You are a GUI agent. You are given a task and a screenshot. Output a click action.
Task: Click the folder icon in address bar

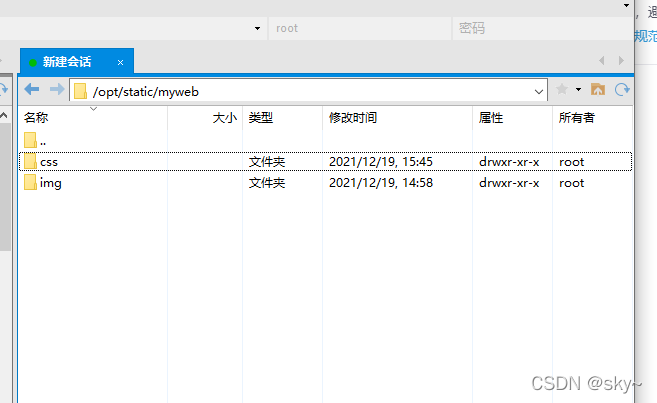tap(80, 91)
